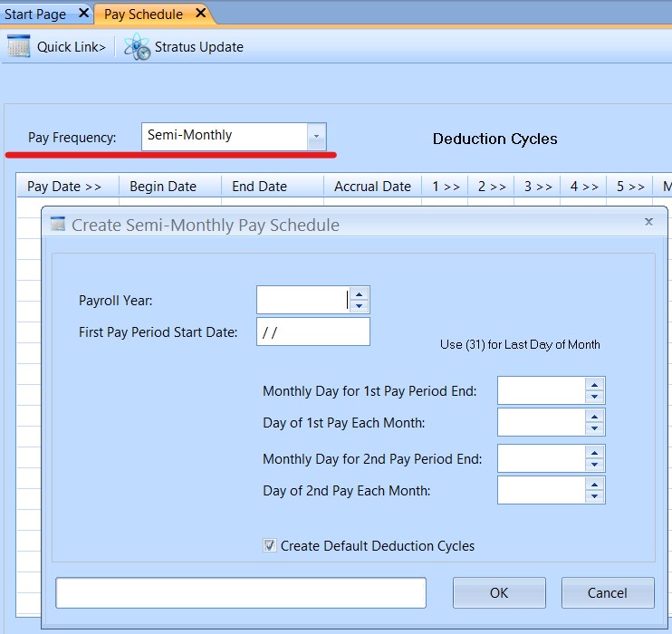This screenshot has width=672, height=634.
Task: Increase the Payroll Year value
Action: pos(360,294)
